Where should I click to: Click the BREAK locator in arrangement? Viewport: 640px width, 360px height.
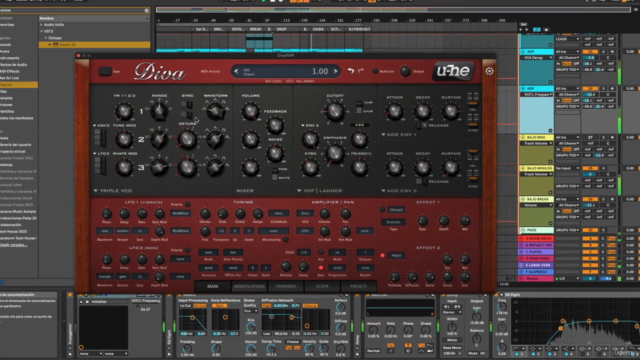point(256,29)
